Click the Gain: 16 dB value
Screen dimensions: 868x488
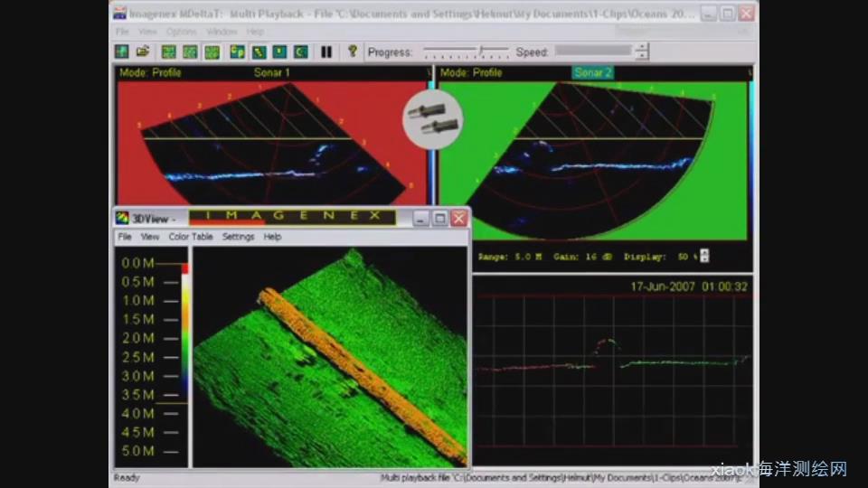coord(582,257)
